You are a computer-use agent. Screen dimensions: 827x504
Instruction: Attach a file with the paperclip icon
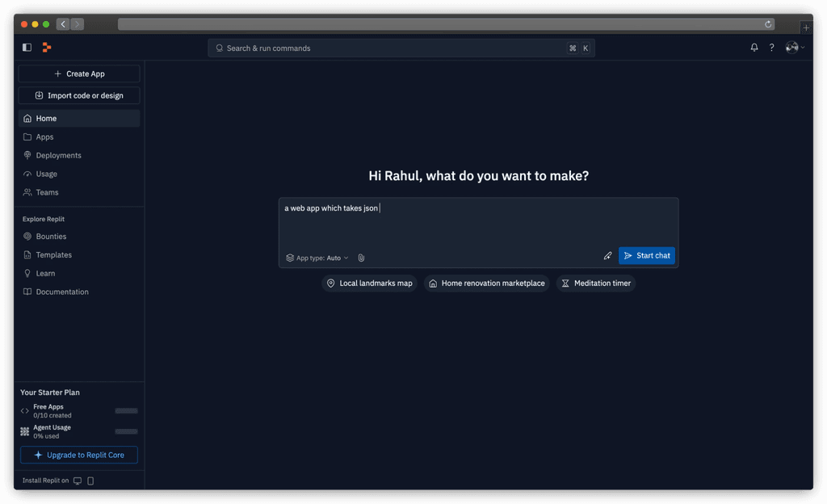tap(361, 257)
